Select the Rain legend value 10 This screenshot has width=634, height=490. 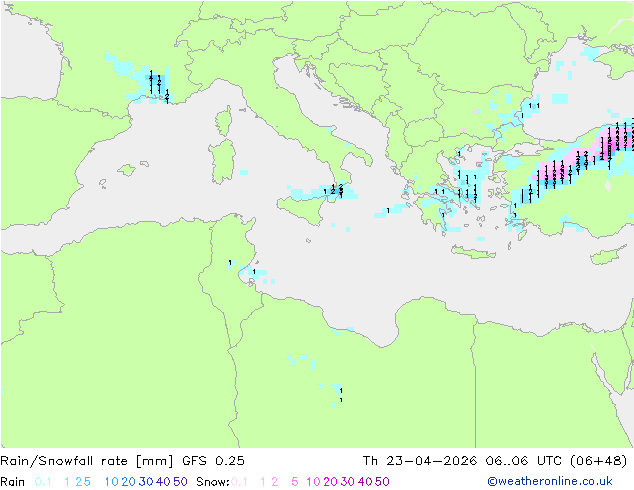click(111, 482)
